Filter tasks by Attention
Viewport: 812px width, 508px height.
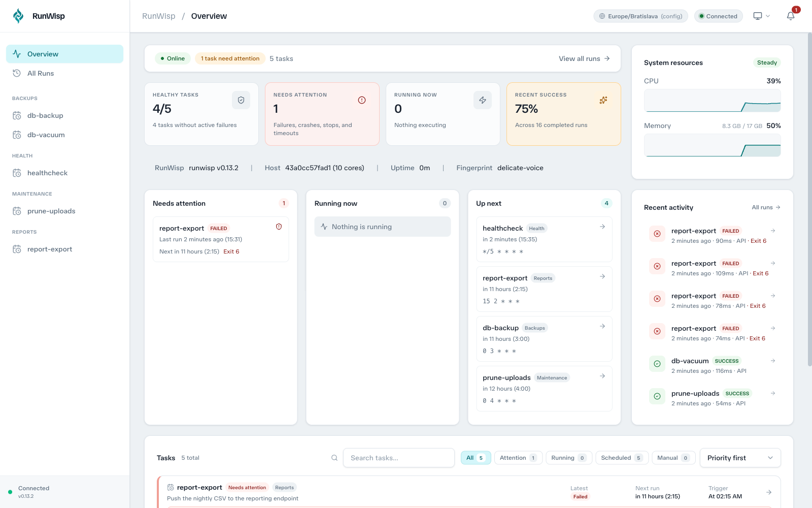[518, 458]
